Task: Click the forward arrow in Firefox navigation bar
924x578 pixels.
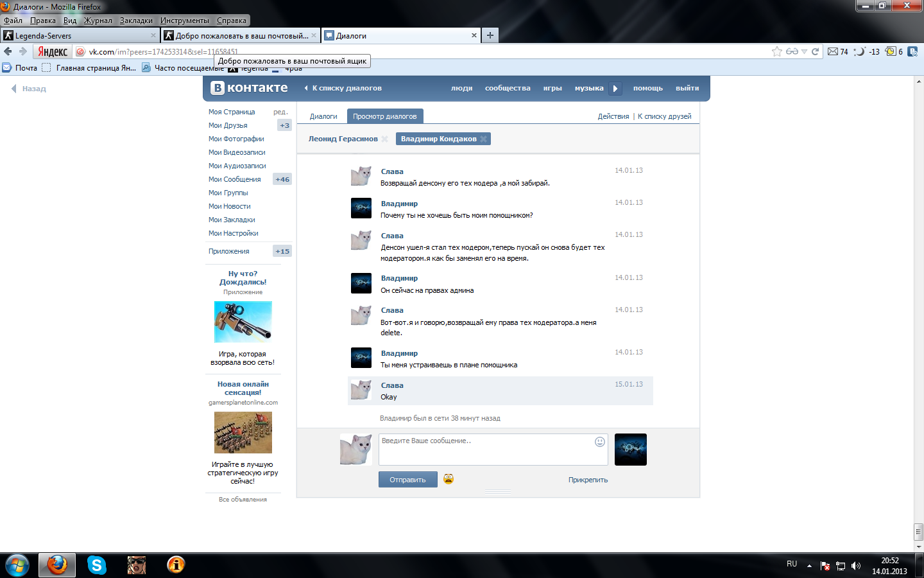Action: coord(23,51)
